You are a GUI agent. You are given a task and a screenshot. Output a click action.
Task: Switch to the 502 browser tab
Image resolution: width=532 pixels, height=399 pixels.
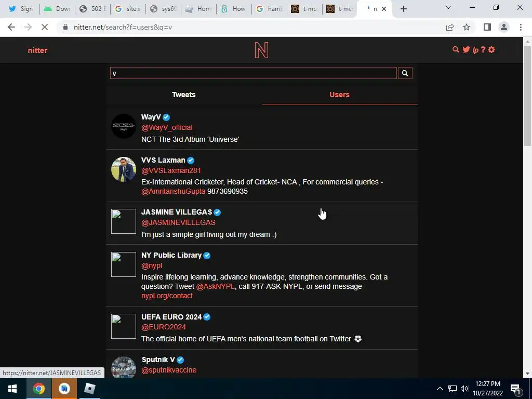point(92,9)
